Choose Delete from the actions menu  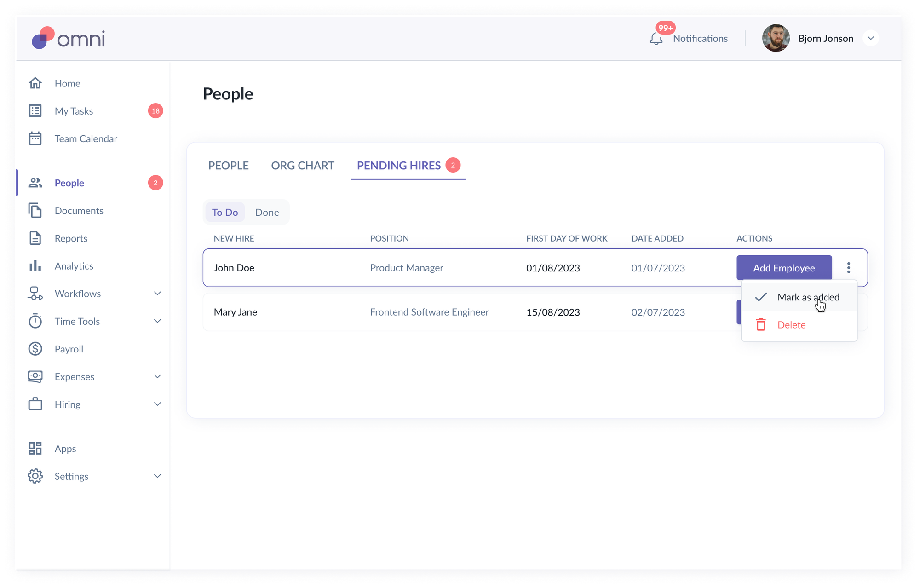pyautogui.click(x=791, y=325)
